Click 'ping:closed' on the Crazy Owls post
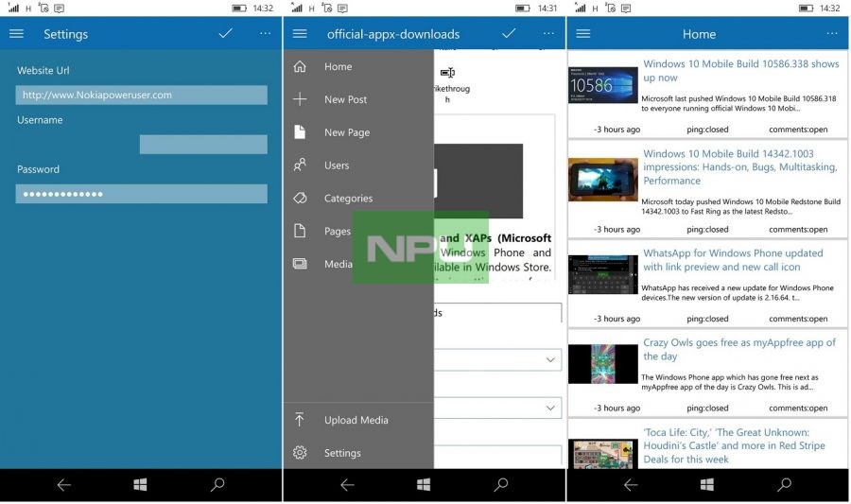Screen dimensions: 851x504 [x=707, y=408]
